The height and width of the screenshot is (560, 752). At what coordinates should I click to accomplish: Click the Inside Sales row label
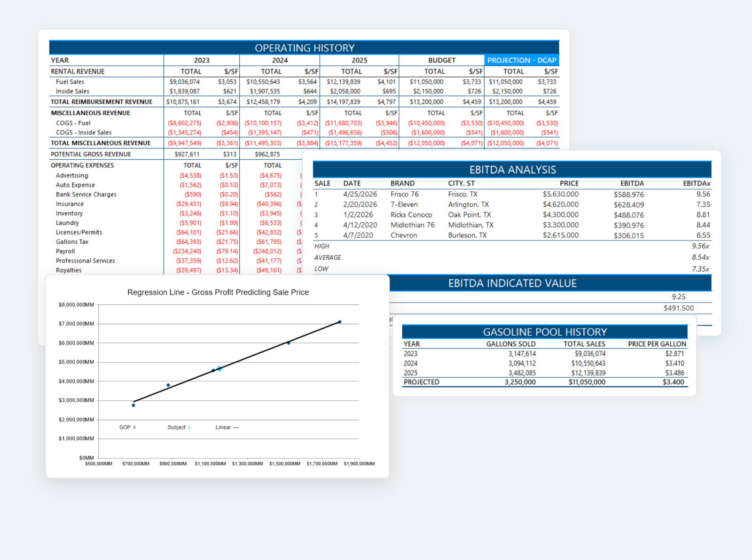coord(72,91)
